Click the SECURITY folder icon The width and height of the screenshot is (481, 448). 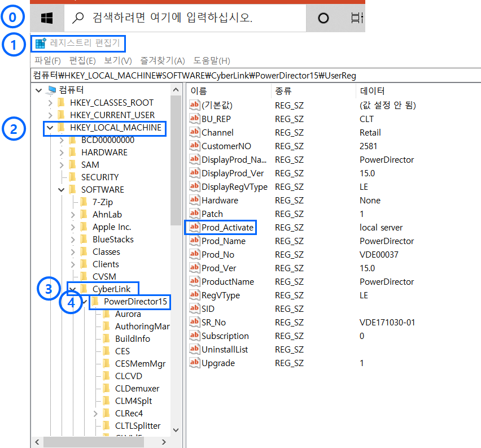point(73,177)
